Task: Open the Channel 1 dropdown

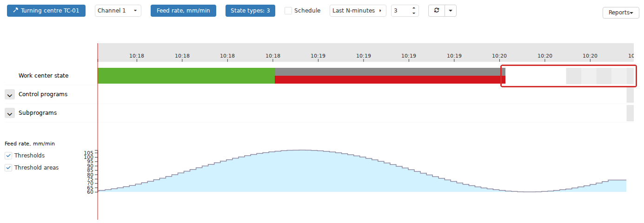Action: tap(118, 10)
